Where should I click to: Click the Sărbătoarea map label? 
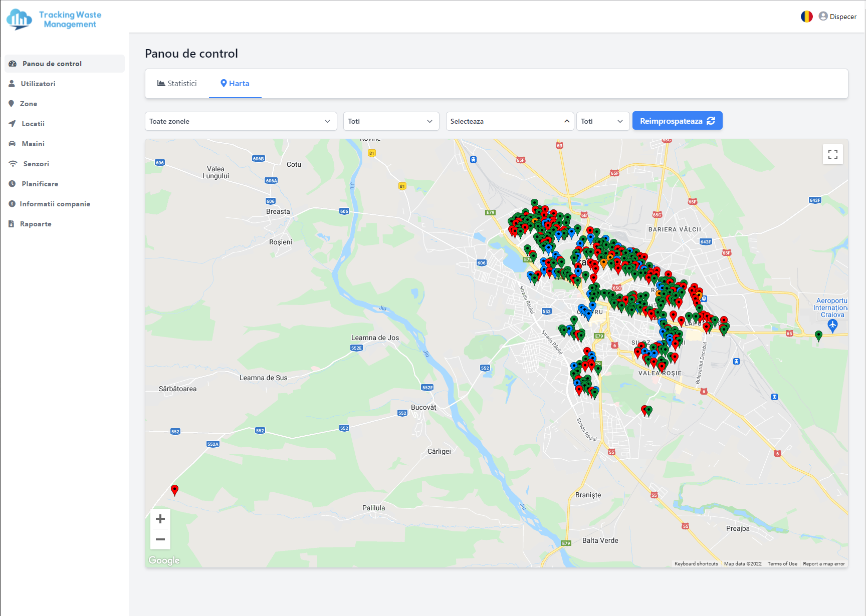(178, 389)
